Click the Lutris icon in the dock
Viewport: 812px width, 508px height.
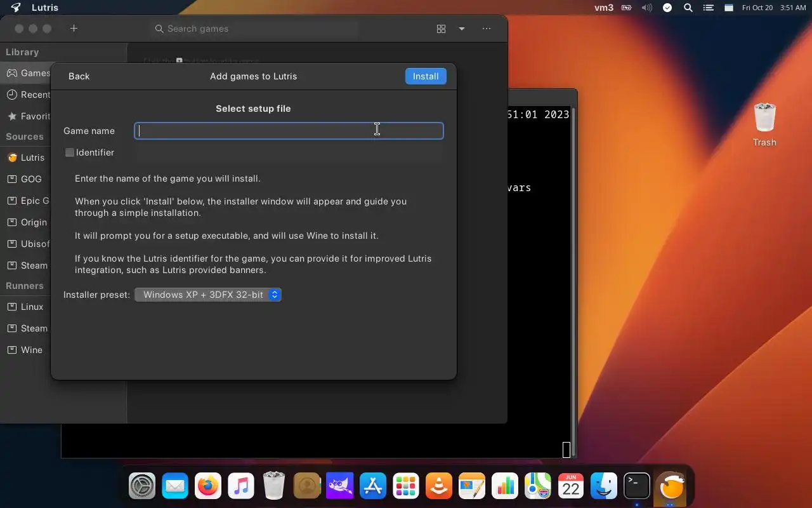click(x=671, y=487)
